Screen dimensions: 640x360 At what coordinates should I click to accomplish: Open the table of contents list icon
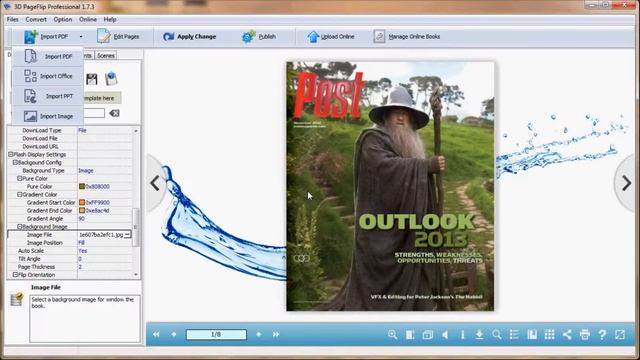[x=514, y=335]
